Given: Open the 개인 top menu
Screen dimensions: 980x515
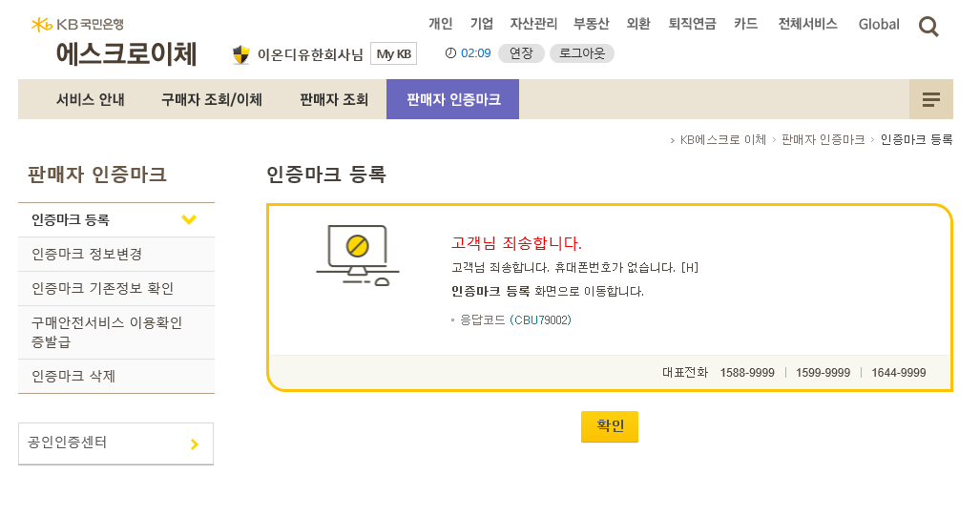Looking at the screenshot, I should [x=441, y=24].
